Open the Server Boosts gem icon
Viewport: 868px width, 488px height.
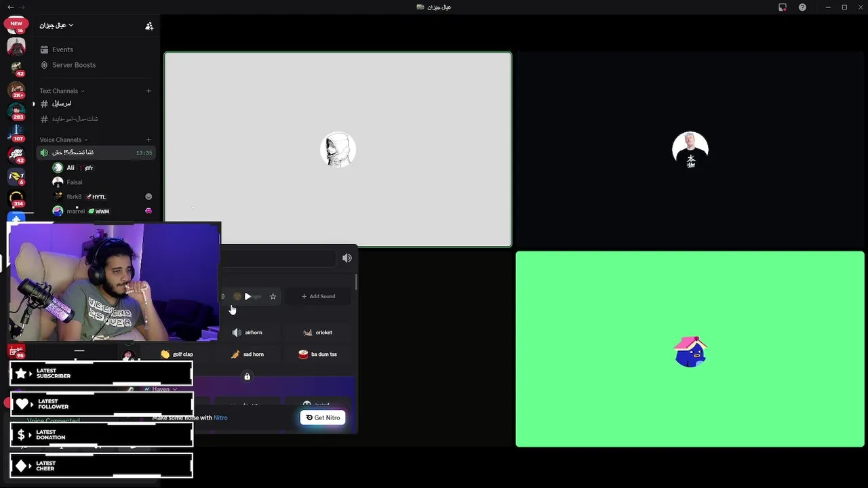click(45, 65)
